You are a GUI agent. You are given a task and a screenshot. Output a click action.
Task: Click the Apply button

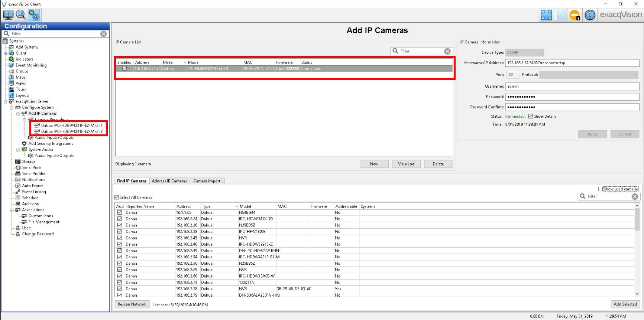(593, 134)
